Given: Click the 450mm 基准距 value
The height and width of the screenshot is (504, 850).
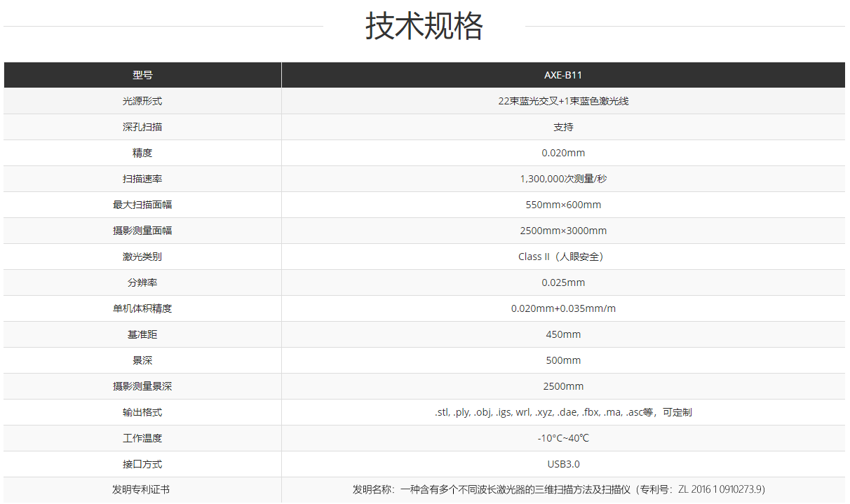Looking at the screenshot, I should pyautogui.click(x=563, y=334).
